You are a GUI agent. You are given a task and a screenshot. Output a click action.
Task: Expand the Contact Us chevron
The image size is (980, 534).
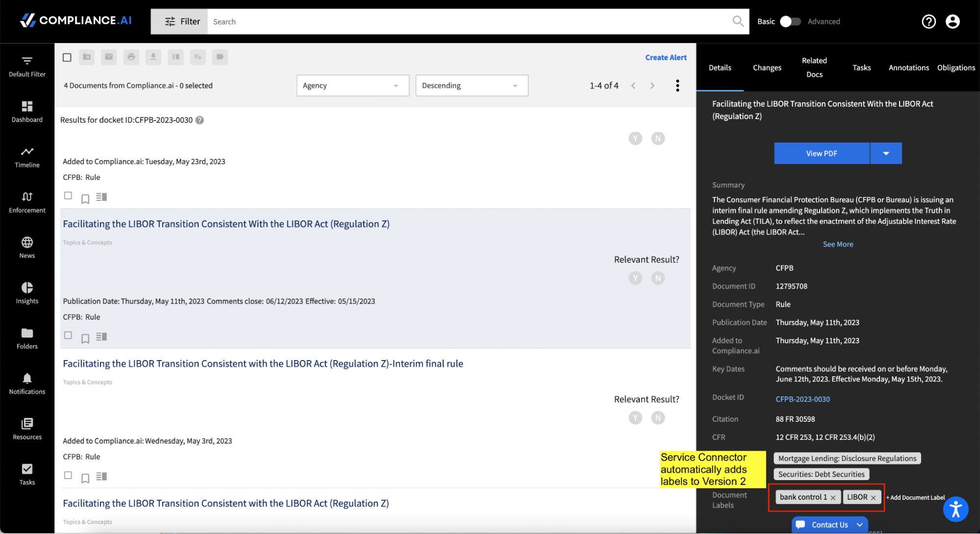859,525
